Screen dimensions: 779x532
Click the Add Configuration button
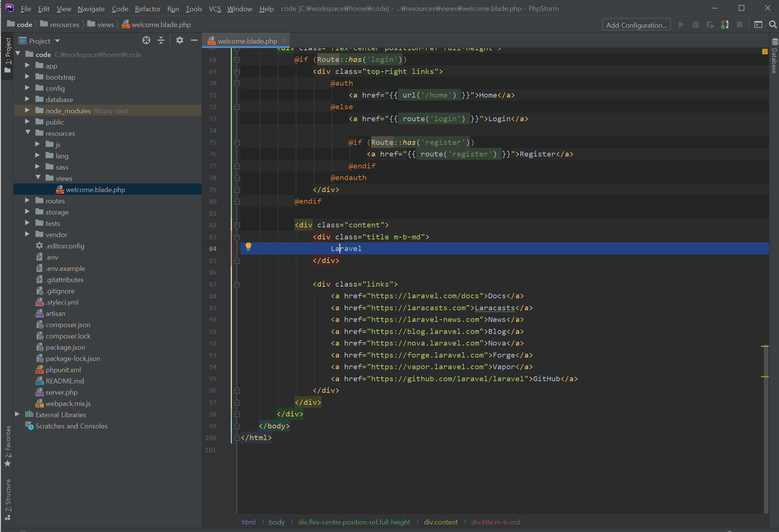coord(636,25)
